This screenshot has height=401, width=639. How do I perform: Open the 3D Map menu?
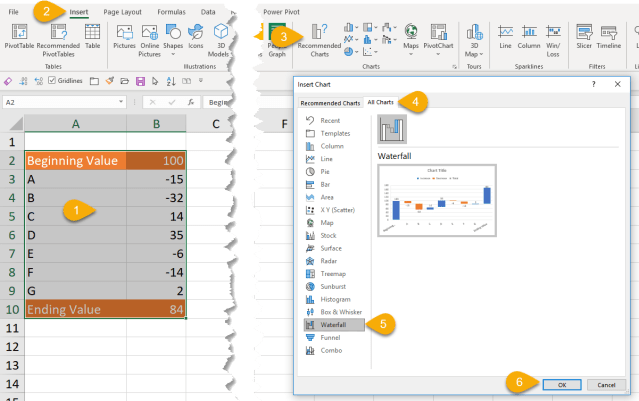(474, 40)
